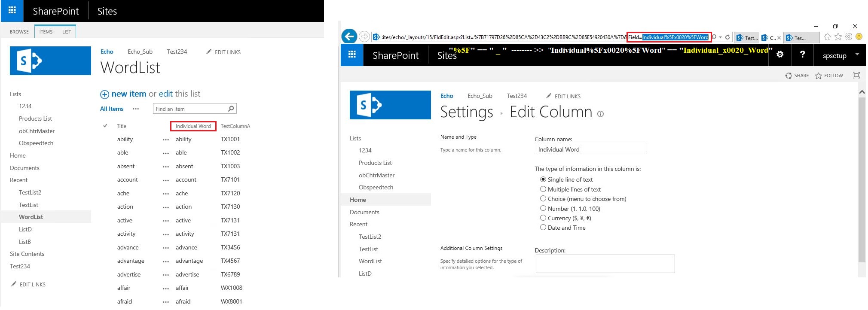Click Sites in the left SharePoint header
Screen dimensions: 868x310
click(107, 11)
